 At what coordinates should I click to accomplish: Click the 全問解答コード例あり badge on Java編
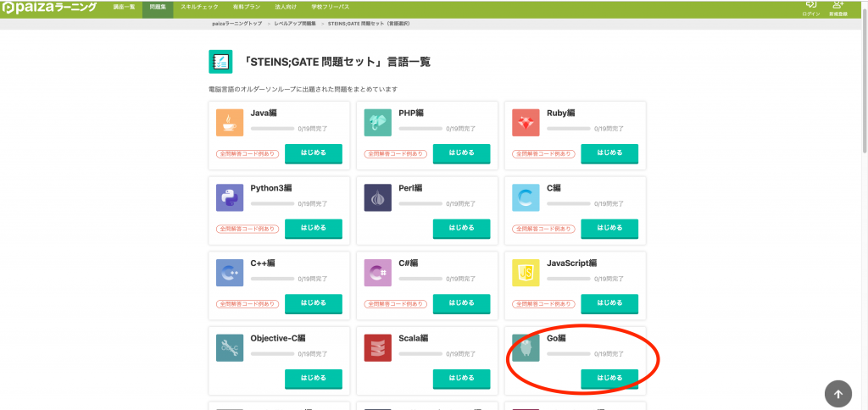(x=248, y=154)
